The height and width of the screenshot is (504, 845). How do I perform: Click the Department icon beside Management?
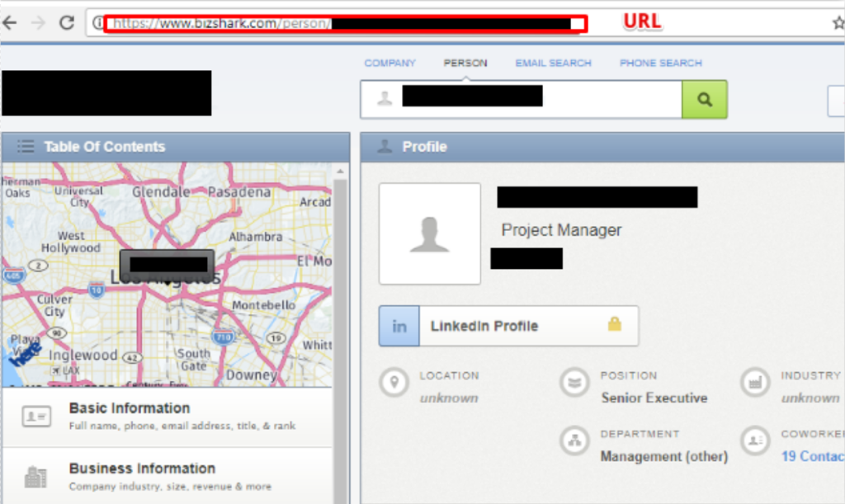click(574, 440)
